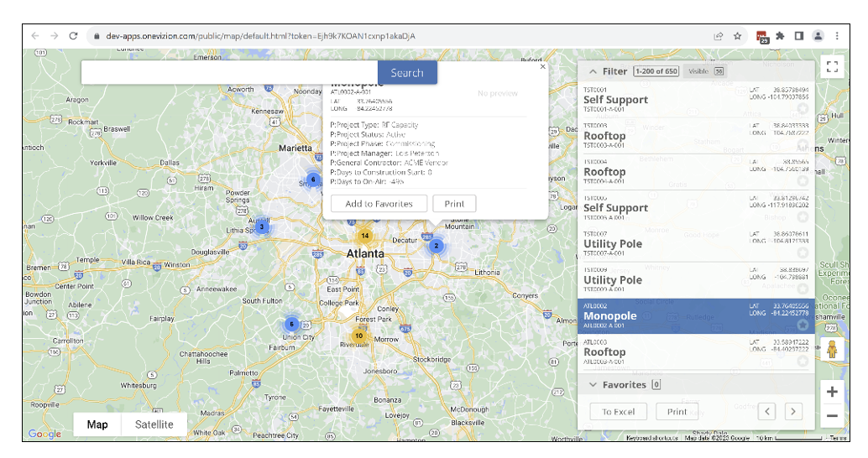Click the Favorites count badge
The image size is (868, 458).
click(x=656, y=384)
